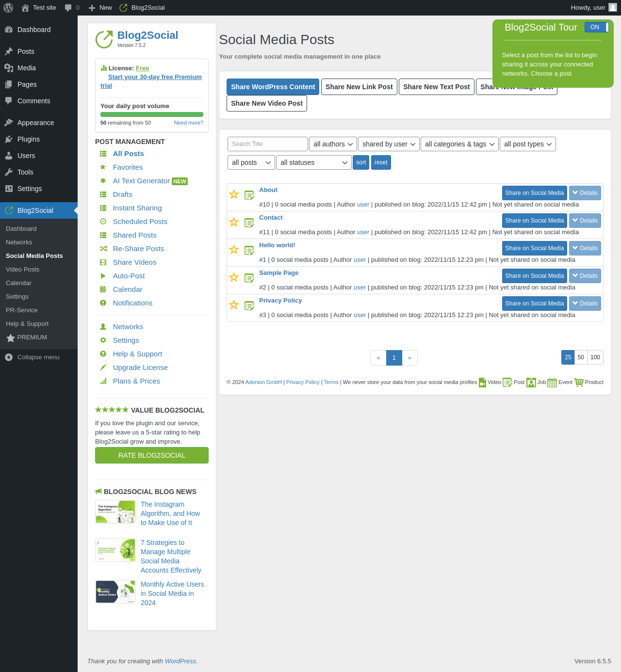Click the Favorites star icon in Post Management
621x672 pixels.
coord(103,167)
